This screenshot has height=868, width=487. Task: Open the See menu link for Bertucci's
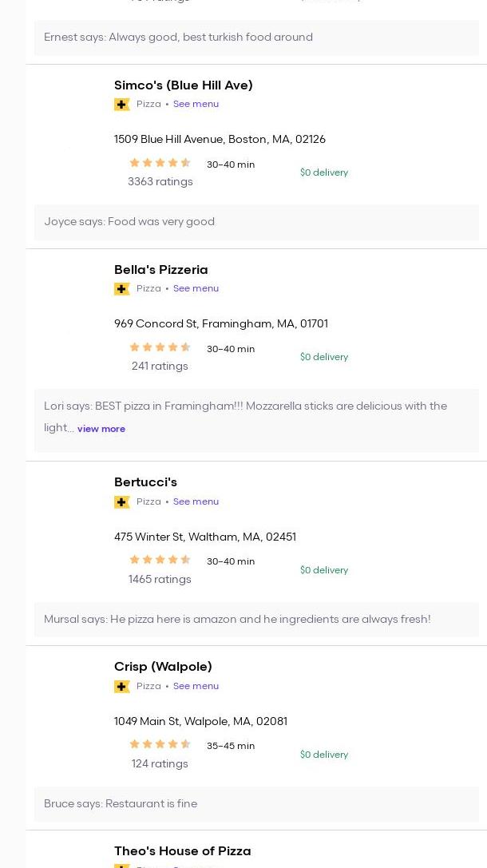(196, 501)
